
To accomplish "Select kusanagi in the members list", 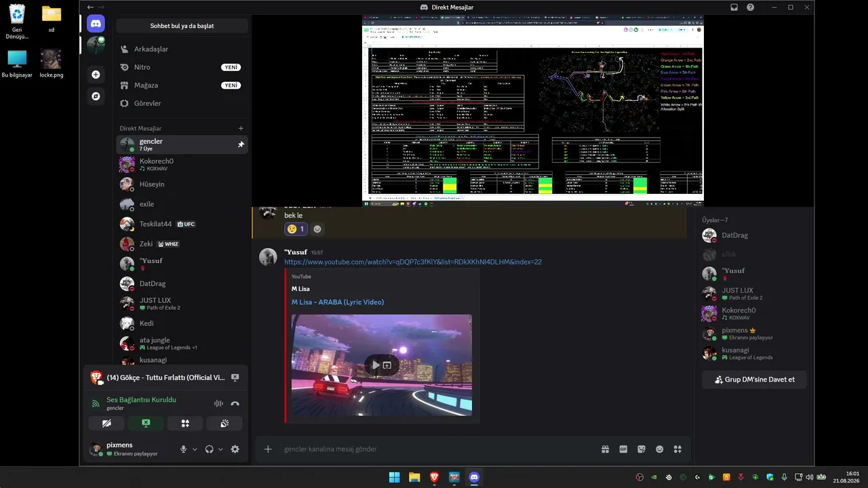I will (754, 353).
